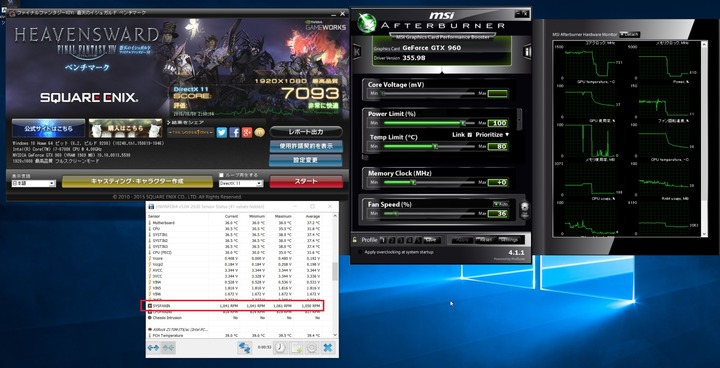
Task: Click the Afterburner info side button
Action: point(527,51)
